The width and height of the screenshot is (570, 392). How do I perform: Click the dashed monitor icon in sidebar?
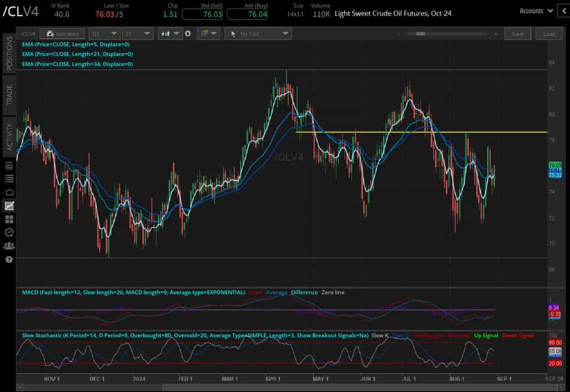coord(8,191)
